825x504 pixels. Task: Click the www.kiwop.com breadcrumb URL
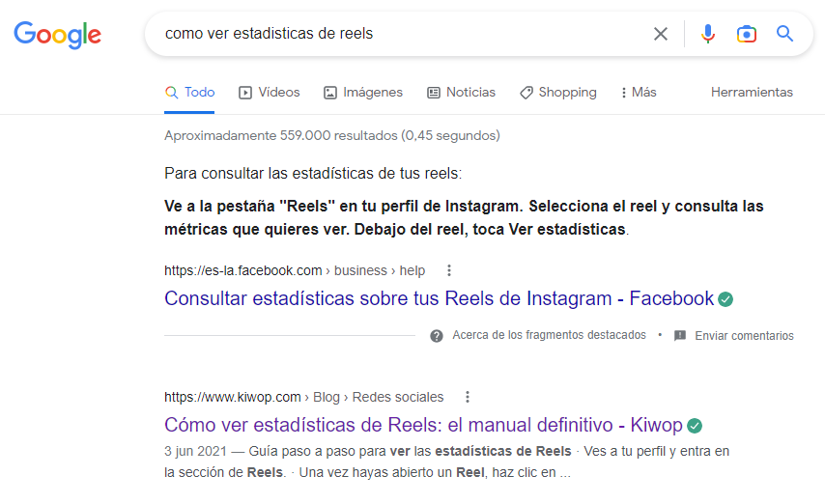click(303, 397)
